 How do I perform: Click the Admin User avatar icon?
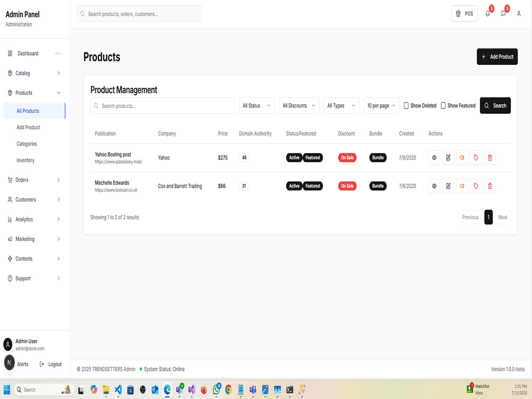click(8, 344)
